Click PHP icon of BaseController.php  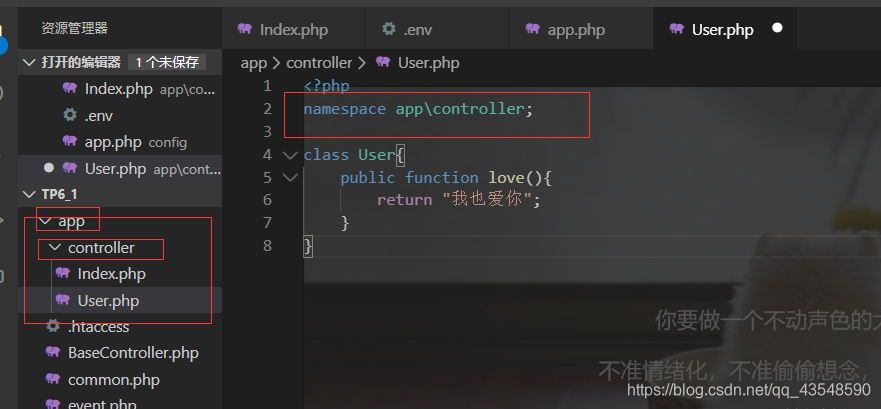tap(53, 352)
